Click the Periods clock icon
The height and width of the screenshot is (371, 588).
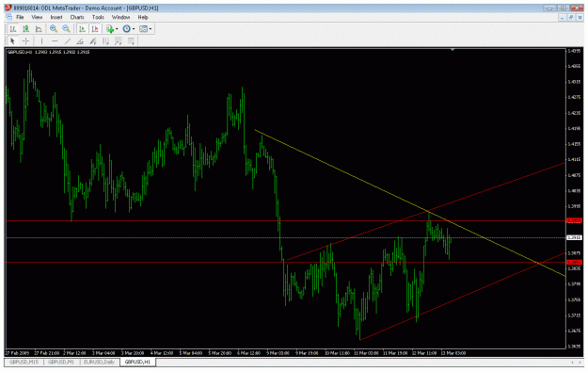coord(126,29)
